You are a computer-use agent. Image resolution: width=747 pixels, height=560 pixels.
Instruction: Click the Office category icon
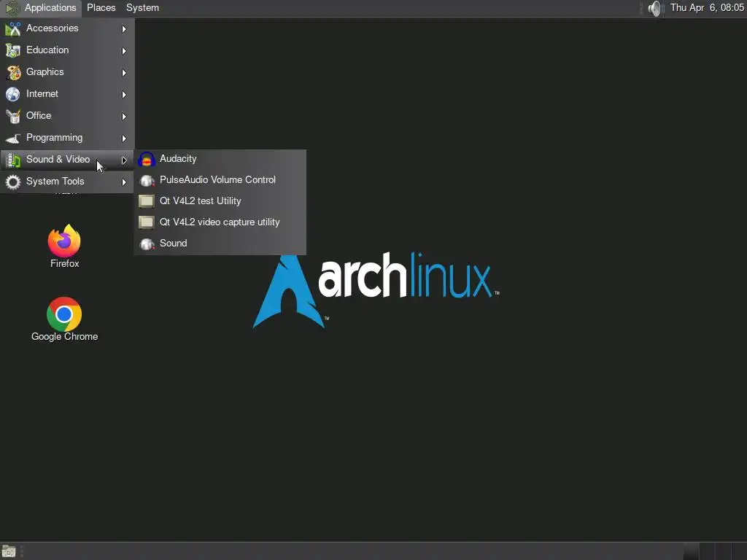[13, 116]
